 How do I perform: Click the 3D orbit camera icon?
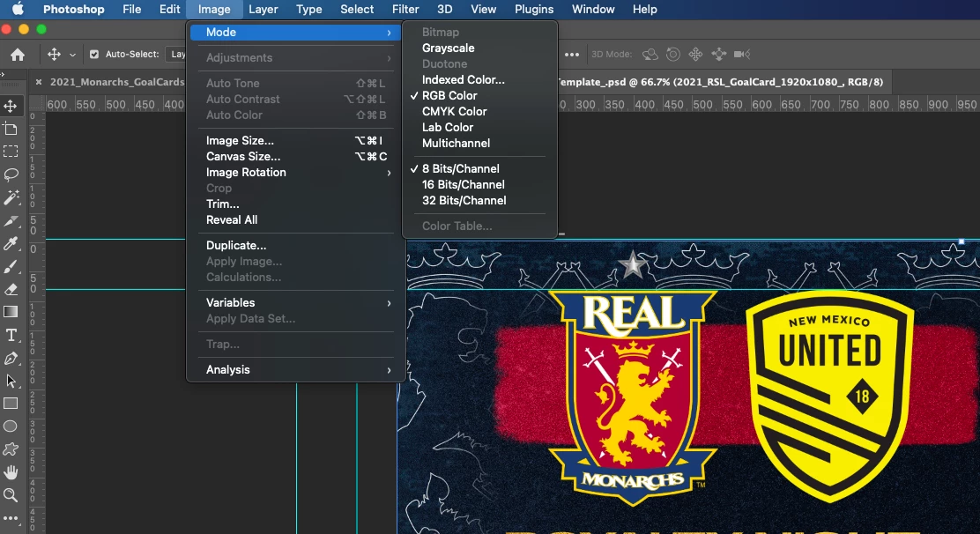coord(650,55)
